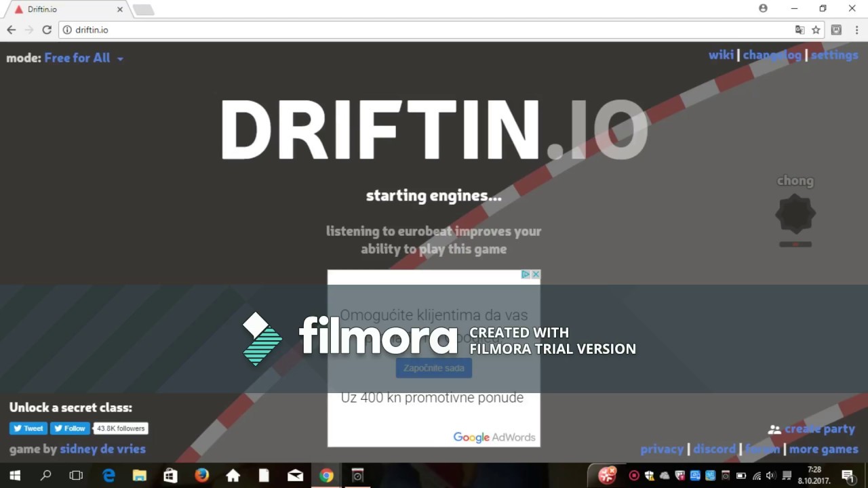Click the 'Započnite sada' ad button

434,368
